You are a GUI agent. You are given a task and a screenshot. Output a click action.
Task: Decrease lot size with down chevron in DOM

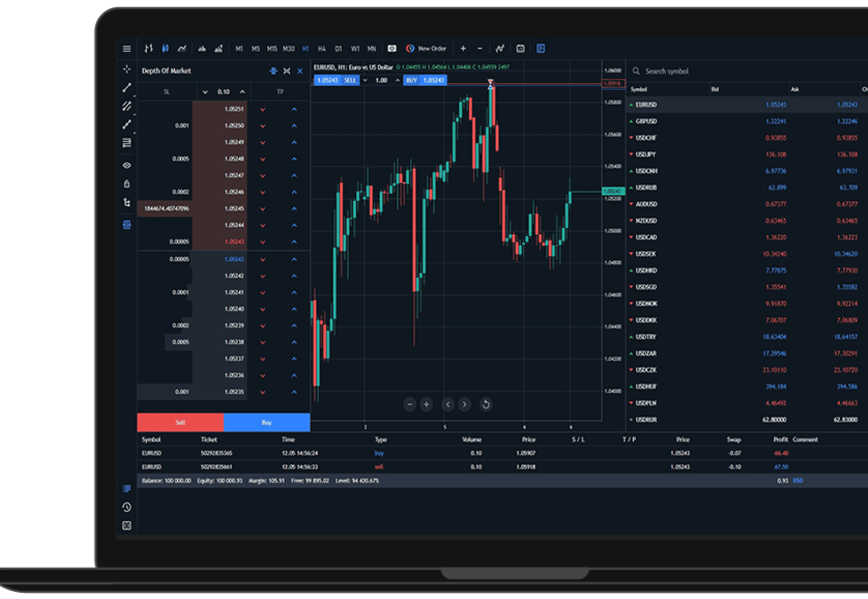(x=206, y=91)
